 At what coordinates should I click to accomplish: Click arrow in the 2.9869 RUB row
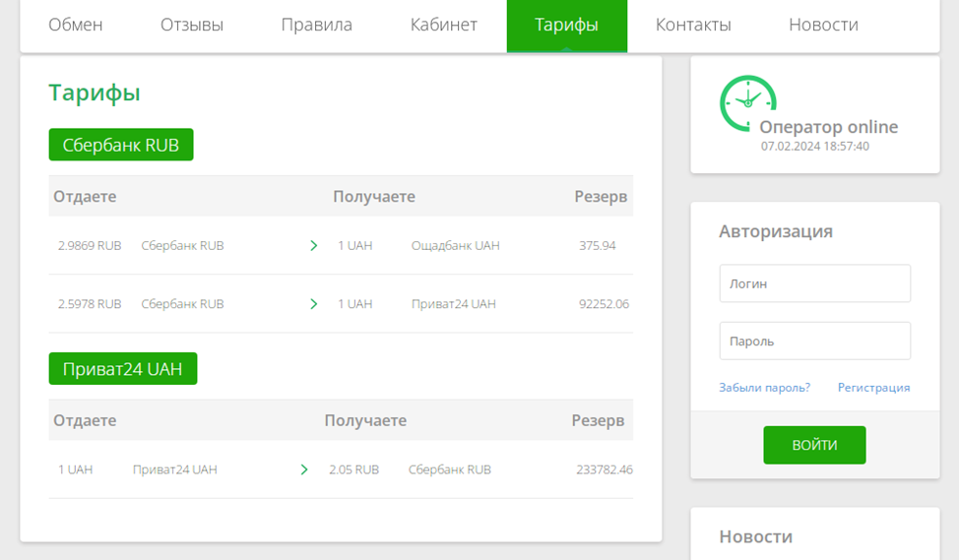(314, 246)
